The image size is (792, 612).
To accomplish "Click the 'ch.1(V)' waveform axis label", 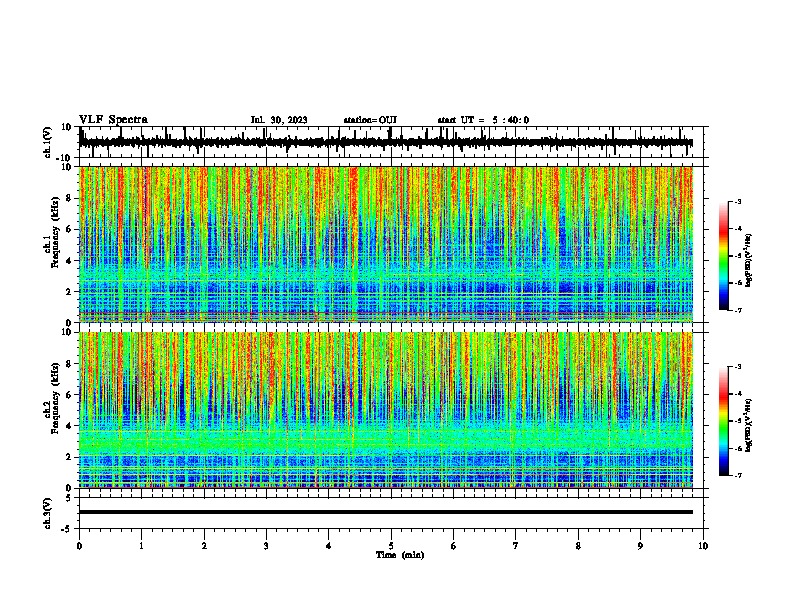I will click(x=48, y=142).
